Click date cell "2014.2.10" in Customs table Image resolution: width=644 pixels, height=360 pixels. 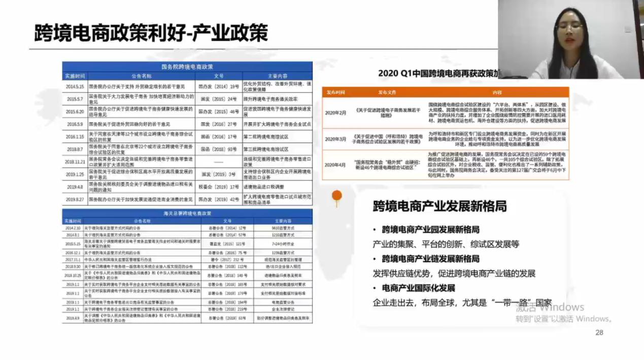click(x=73, y=228)
